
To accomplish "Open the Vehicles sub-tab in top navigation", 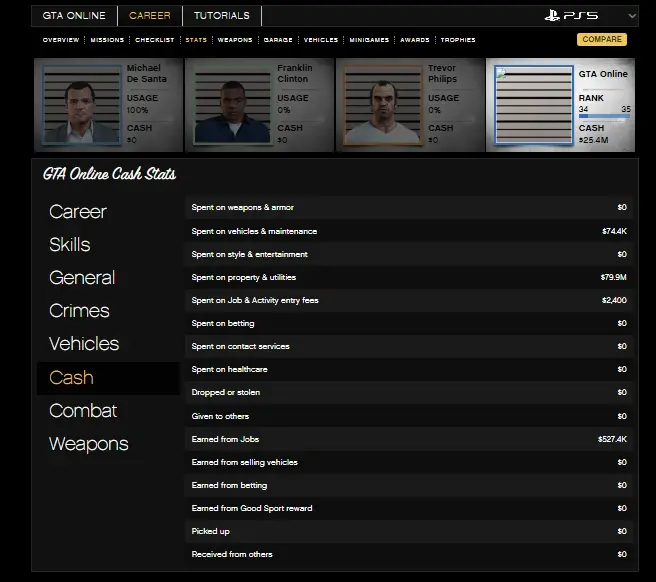I will tap(321, 40).
